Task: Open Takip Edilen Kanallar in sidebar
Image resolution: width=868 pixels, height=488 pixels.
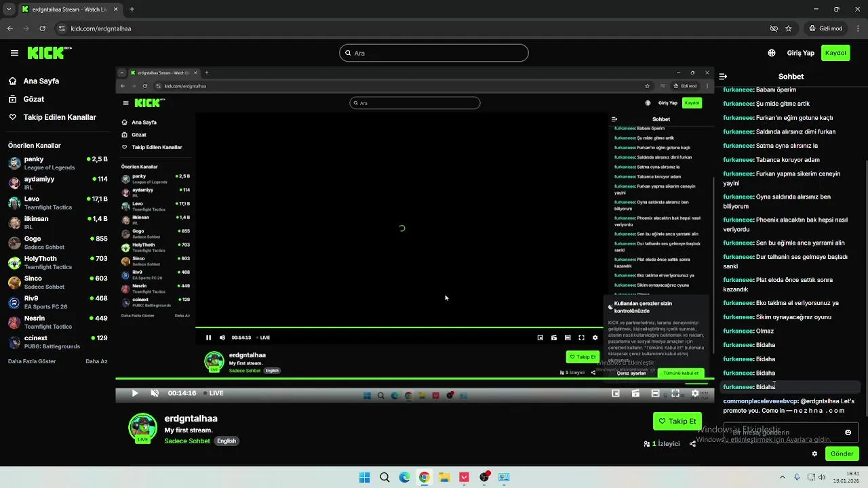Action: (52, 117)
